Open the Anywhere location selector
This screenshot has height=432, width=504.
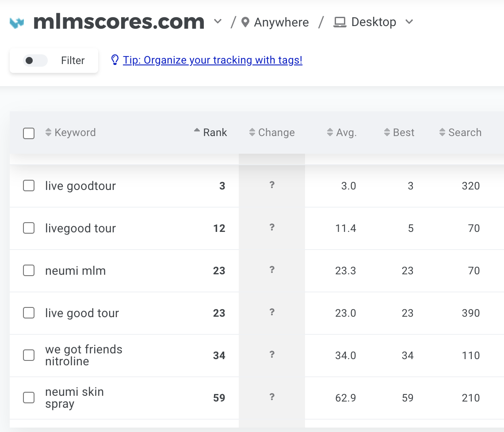(281, 22)
